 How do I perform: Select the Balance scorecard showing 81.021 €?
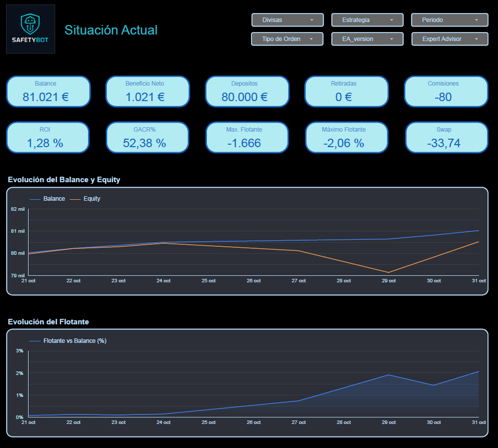point(48,92)
